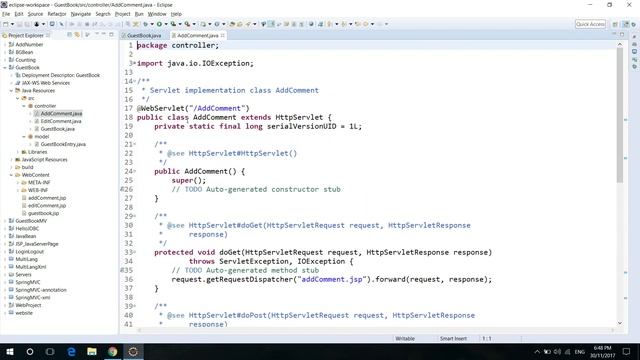Screen dimensions: 640x360
Task: Collapse the GuestBook project node
Action: pyautogui.click(x=5, y=67)
